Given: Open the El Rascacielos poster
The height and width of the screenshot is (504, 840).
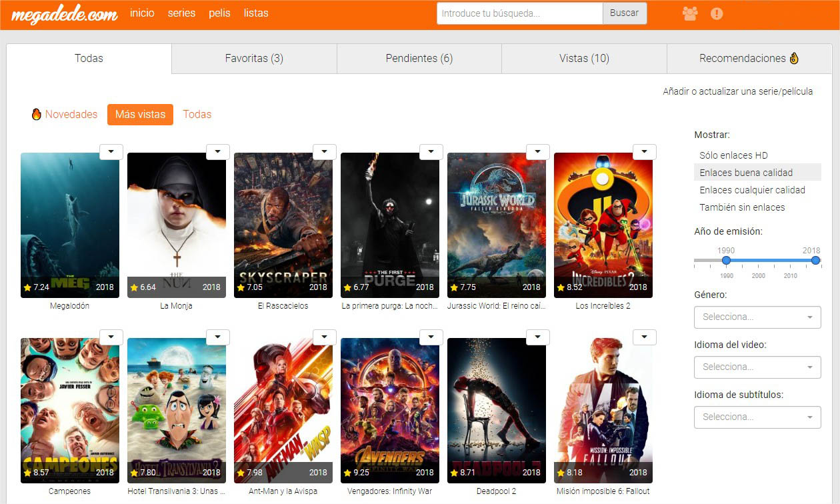Looking at the screenshot, I should 283,225.
